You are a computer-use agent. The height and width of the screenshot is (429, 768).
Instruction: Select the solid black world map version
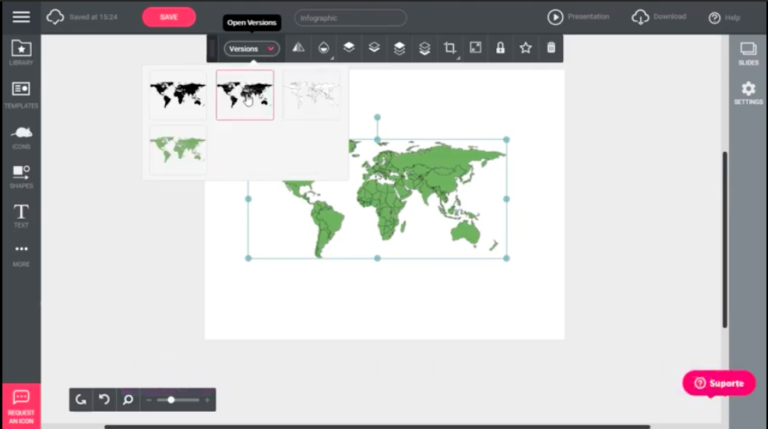178,95
